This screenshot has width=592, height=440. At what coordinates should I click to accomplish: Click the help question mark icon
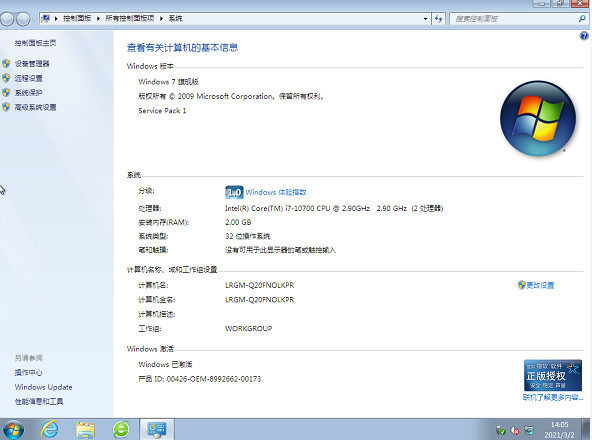point(584,36)
